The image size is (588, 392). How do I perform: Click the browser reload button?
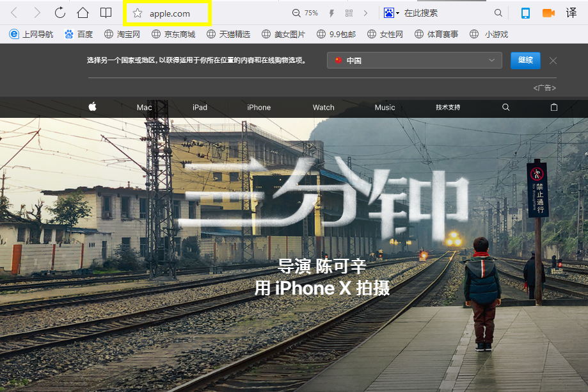click(x=60, y=13)
